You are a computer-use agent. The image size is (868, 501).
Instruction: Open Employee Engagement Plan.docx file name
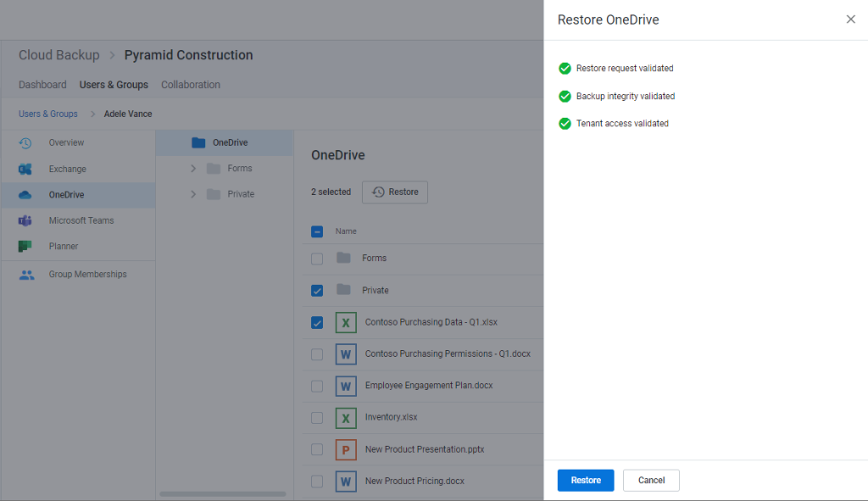coord(429,386)
